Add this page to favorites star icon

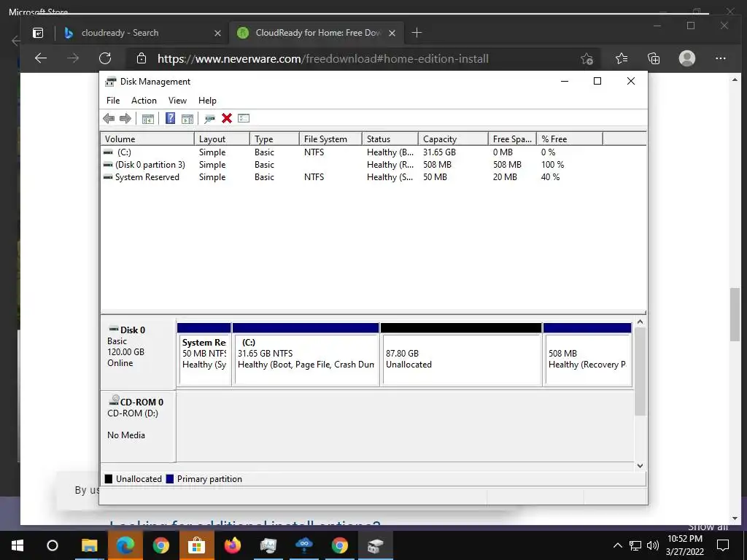click(x=587, y=58)
